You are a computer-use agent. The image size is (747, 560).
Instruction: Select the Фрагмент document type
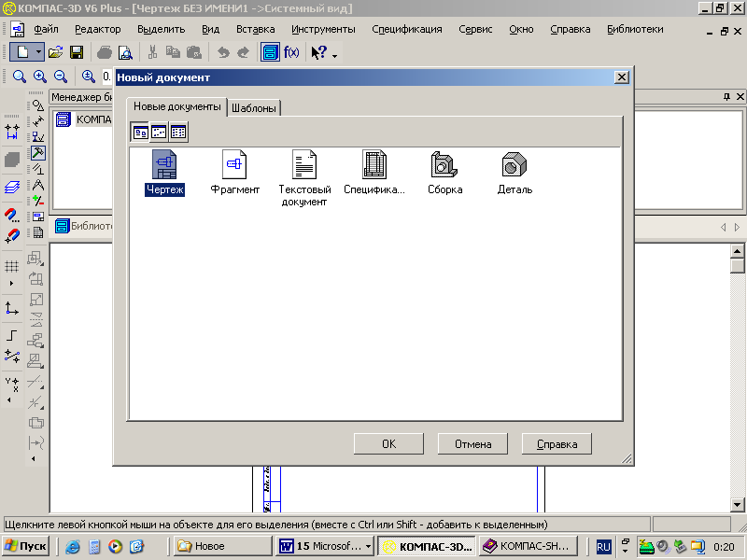(x=234, y=173)
